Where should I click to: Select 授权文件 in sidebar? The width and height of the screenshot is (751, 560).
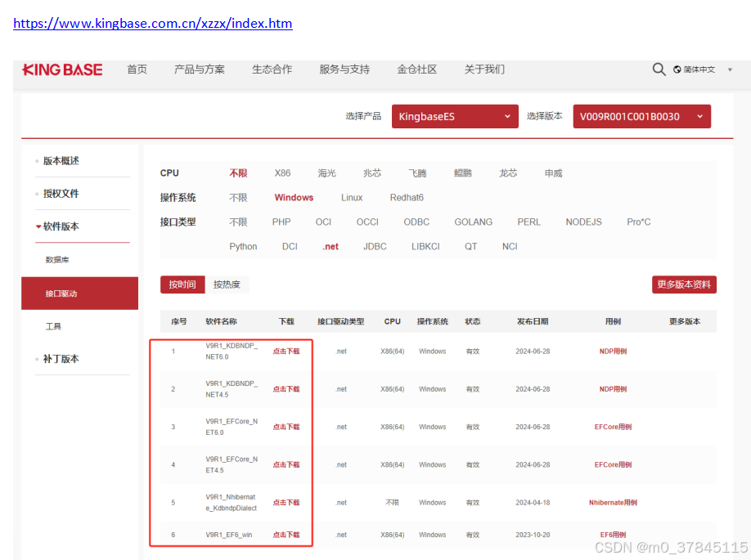tap(61, 194)
